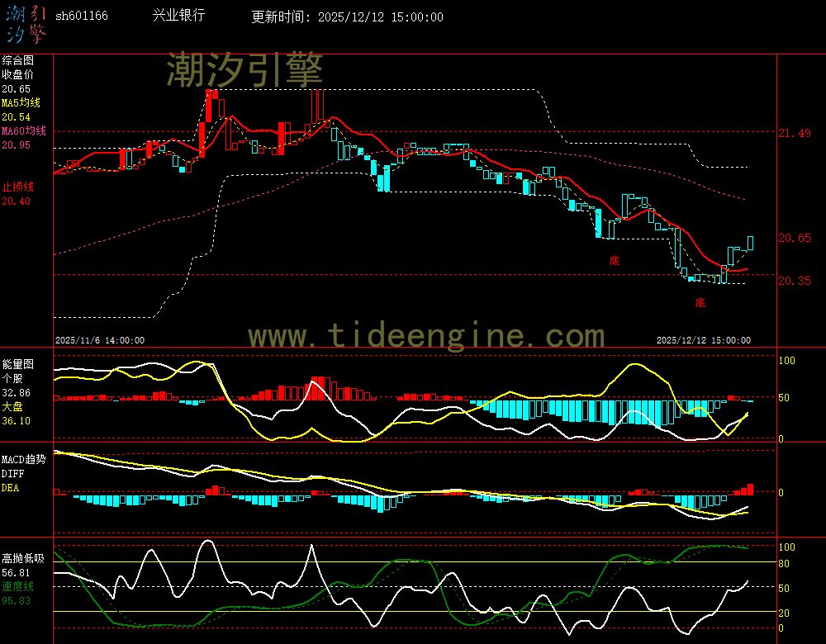Click the green 速度线 legend label

(x=18, y=586)
